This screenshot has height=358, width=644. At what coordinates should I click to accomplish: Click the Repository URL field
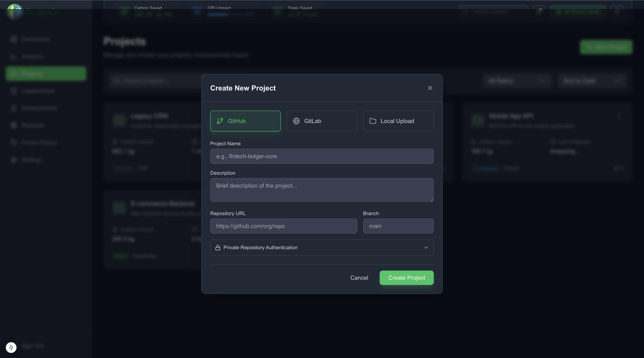pyautogui.click(x=283, y=226)
